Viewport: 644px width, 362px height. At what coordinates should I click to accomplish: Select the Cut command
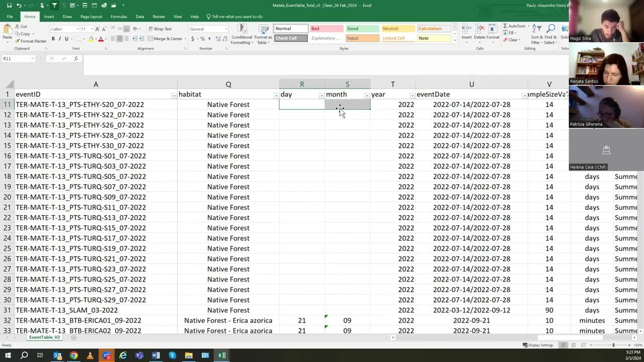pos(21,27)
